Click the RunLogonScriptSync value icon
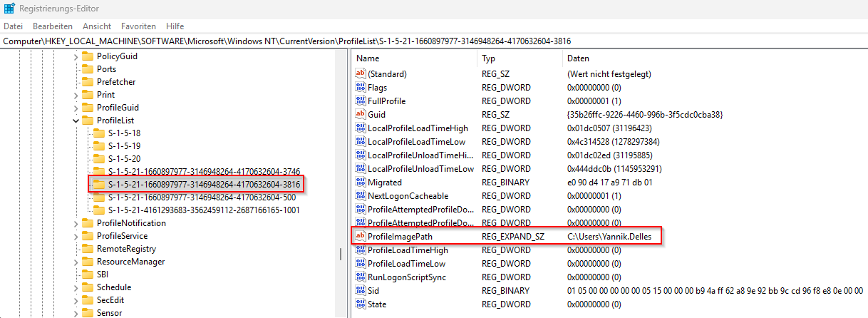Viewport: 868px width, 318px height. pyautogui.click(x=360, y=277)
